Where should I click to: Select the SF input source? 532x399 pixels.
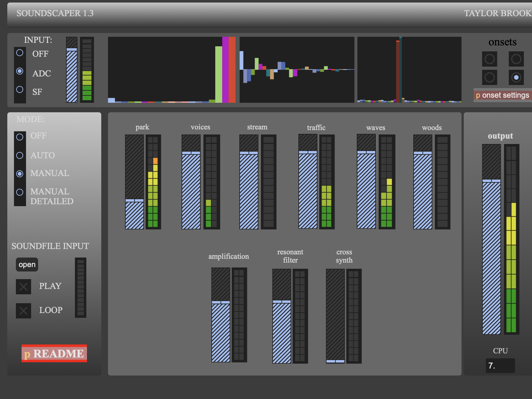(20, 90)
